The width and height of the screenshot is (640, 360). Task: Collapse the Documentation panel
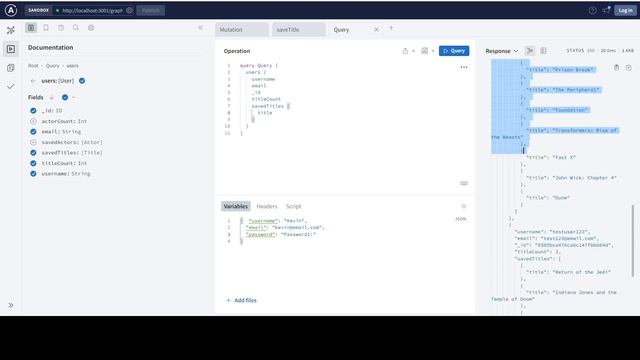(x=200, y=28)
